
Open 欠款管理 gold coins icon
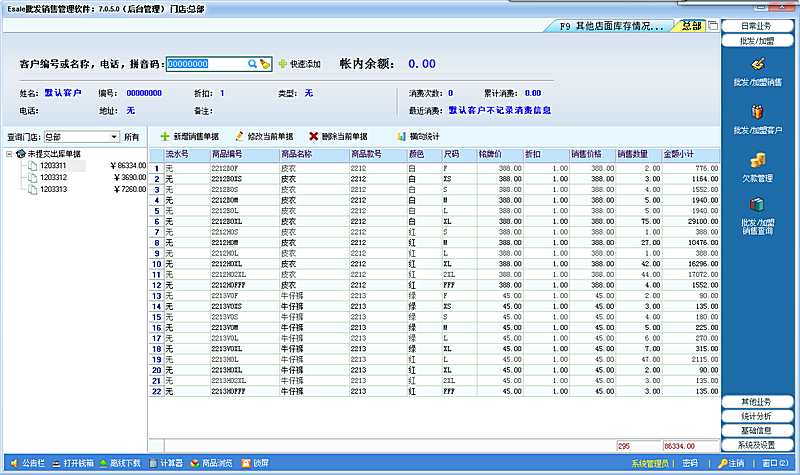tap(758, 165)
